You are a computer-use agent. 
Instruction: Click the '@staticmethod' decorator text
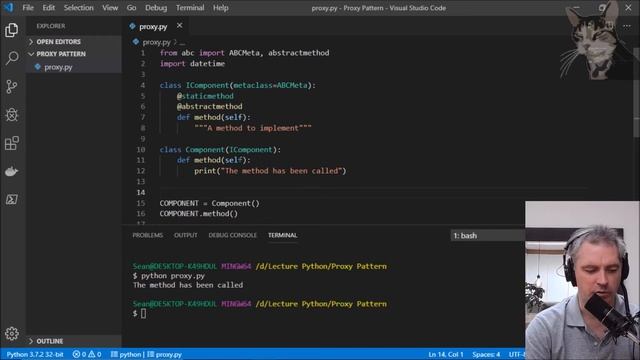205,96
